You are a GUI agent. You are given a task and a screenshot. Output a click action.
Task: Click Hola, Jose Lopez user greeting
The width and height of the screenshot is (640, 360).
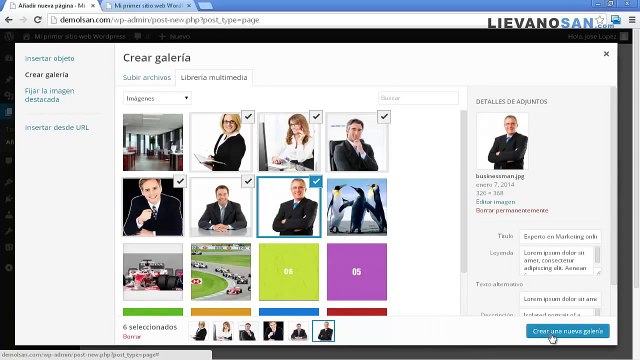tap(592, 36)
